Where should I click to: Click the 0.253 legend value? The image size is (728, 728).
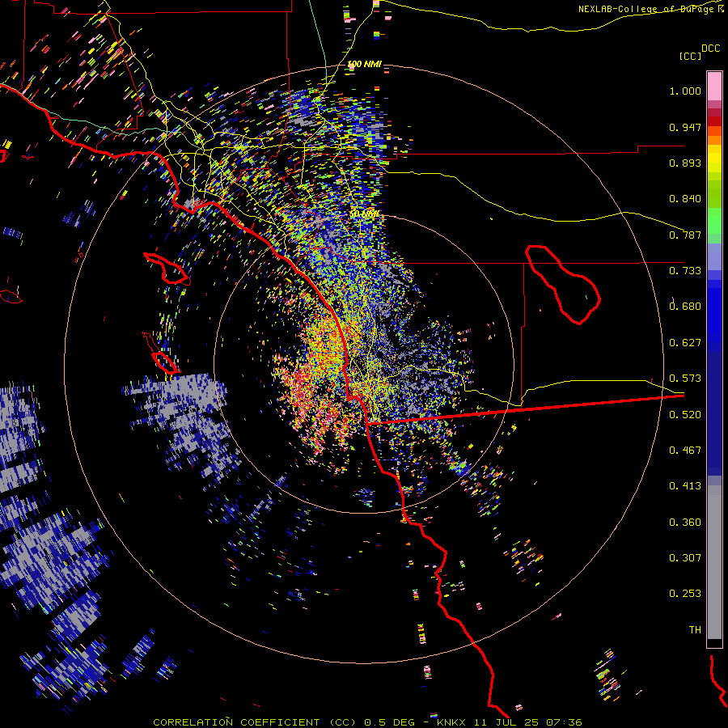tap(685, 594)
